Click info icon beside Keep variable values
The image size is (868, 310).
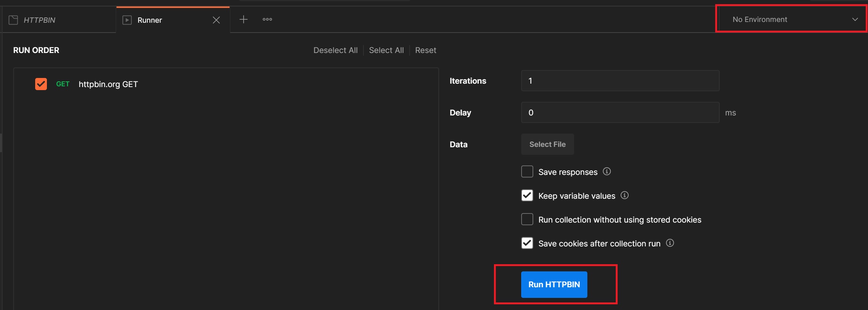(624, 195)
